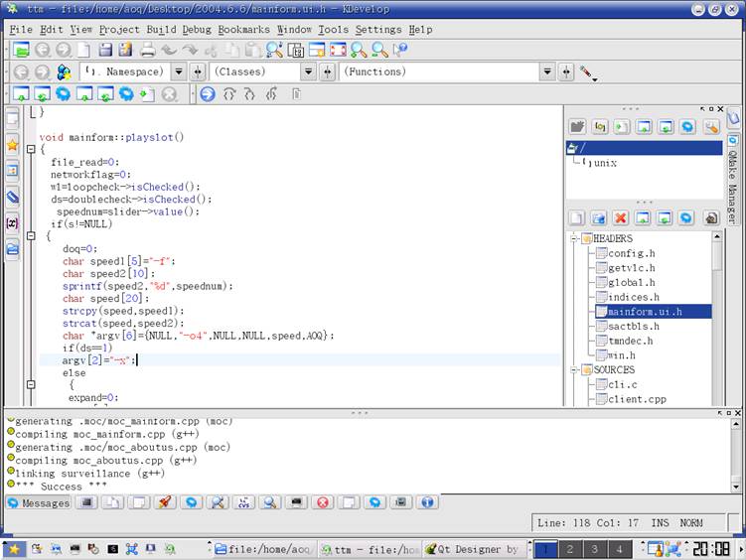Image resolution: width=746 pixels, height=560 pixels.
Task: Click the red stop icon in bottom tab bar
Action: (x=322, y=502)
